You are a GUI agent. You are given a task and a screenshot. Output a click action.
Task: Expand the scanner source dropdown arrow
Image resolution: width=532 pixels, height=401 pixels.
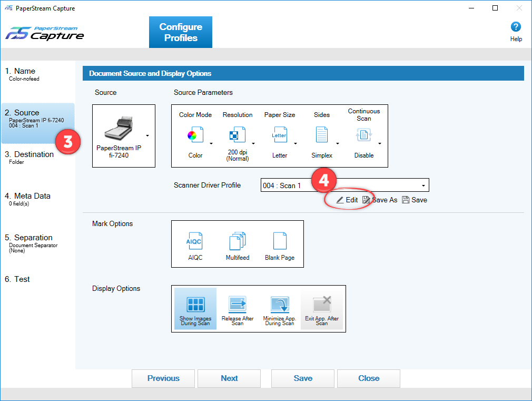147,135
